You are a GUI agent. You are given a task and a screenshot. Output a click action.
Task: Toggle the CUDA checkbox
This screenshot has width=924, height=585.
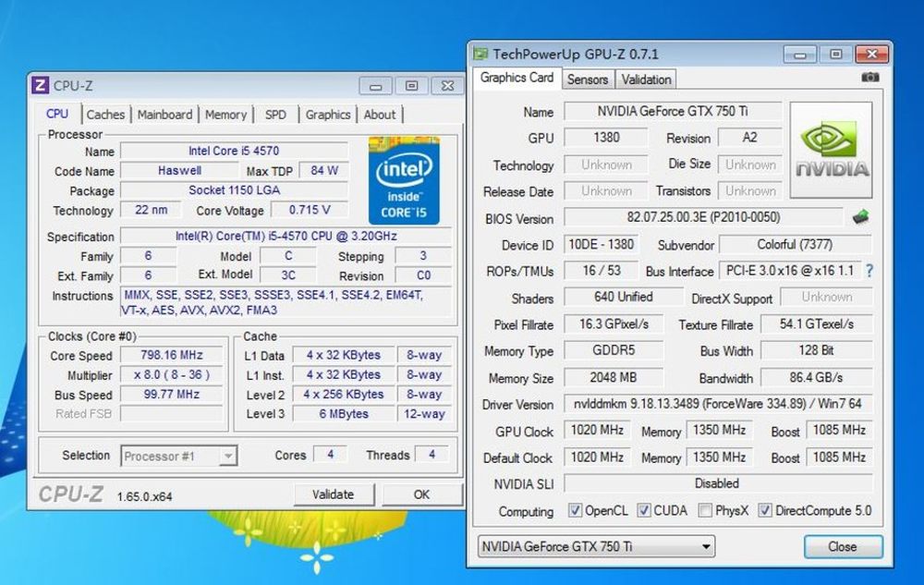tap(644, 510)
